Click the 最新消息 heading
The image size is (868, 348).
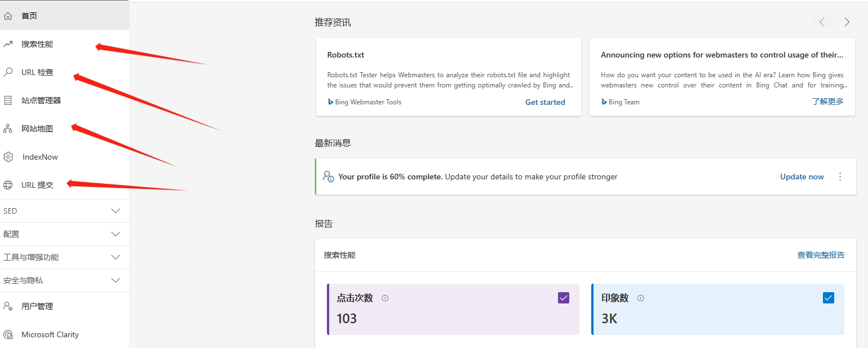pos(333,143)
